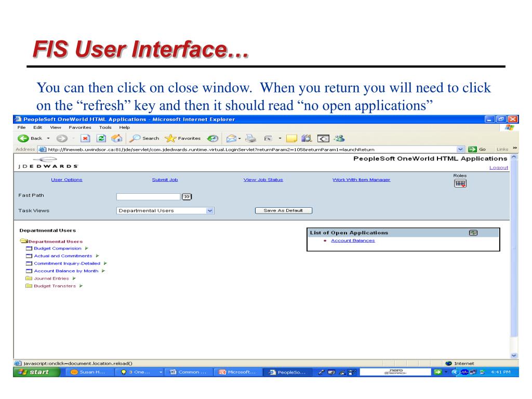Click the address bar URL field
The height and width of the screenshot is (399, 532).
[251, 149]
